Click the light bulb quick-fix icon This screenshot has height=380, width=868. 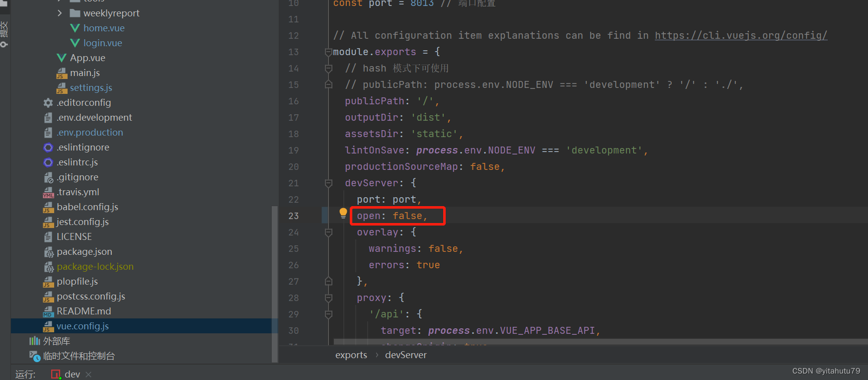tap(343, 213)
